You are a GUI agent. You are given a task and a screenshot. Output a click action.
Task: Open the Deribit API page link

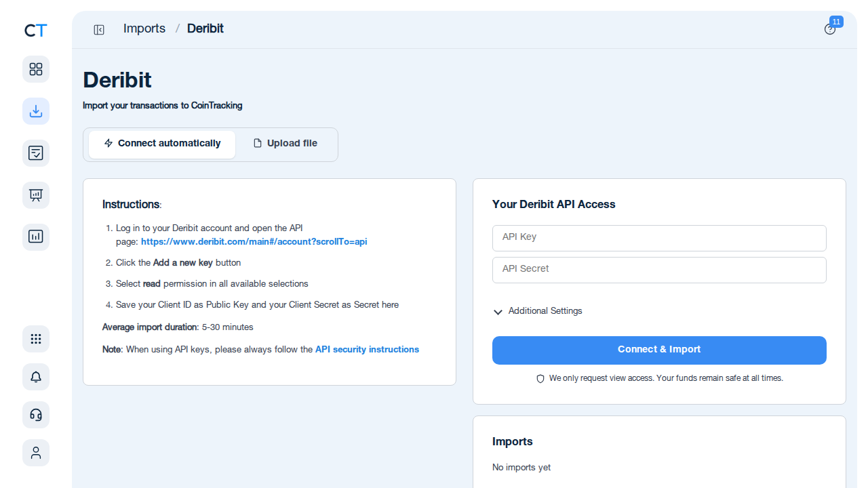pyautogui.click(x=254, y=241)
